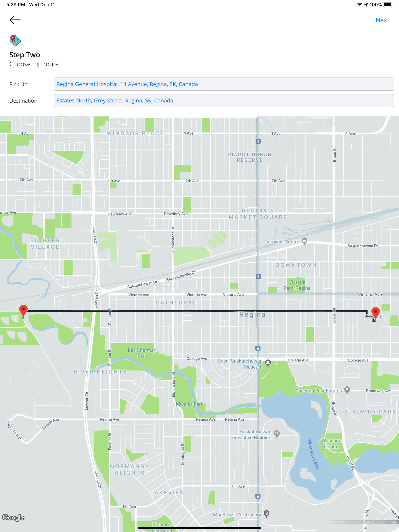Tap the Google logo on map
The width and height of the screenshot is (399, 532).
click(x=13, y=517)
